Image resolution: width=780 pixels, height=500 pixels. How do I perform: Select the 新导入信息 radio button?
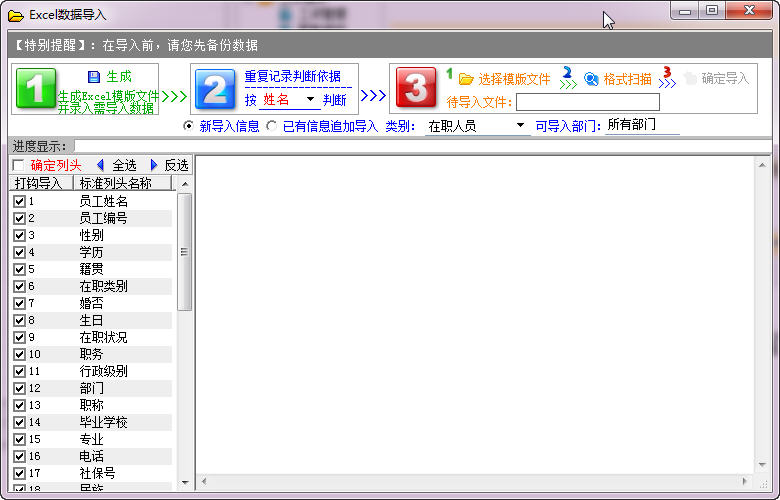click(x=188, y=126)
